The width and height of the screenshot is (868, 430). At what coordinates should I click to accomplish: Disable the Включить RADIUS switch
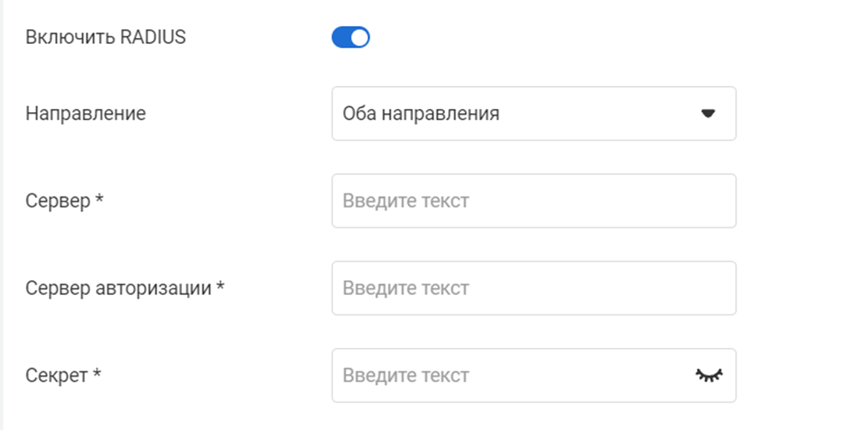coord(350,37)
